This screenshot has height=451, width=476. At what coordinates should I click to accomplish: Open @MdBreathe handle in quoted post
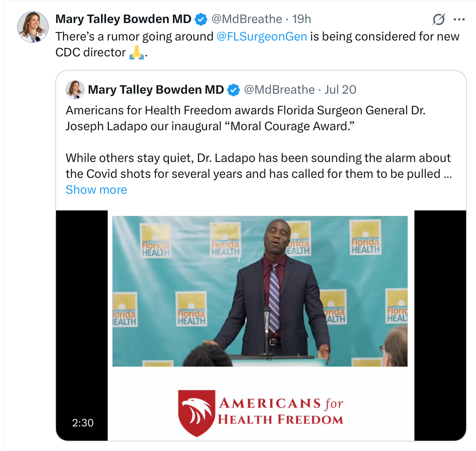pos(279,90)
